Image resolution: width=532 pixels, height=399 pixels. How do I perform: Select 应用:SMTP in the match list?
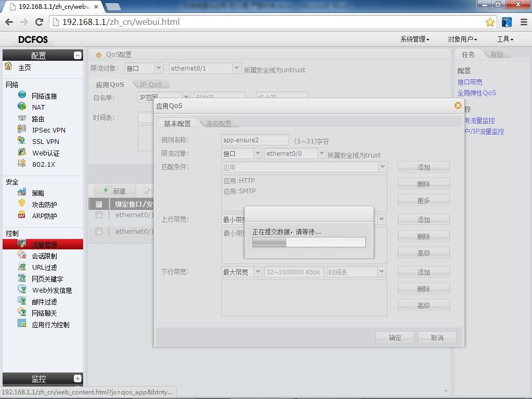(240, 191)
